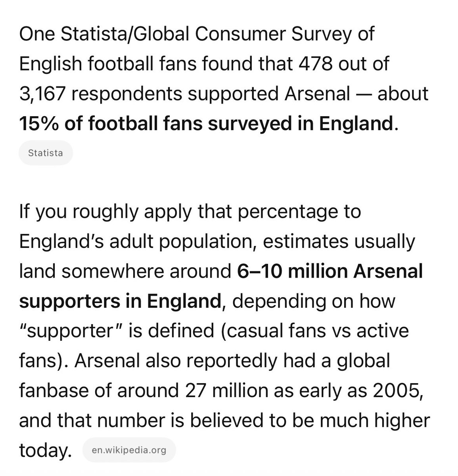The height and width of the screenshot is (476, 458).
Task: Open the en.wikipedia.org source citation chip
Action: click(129, 450)
